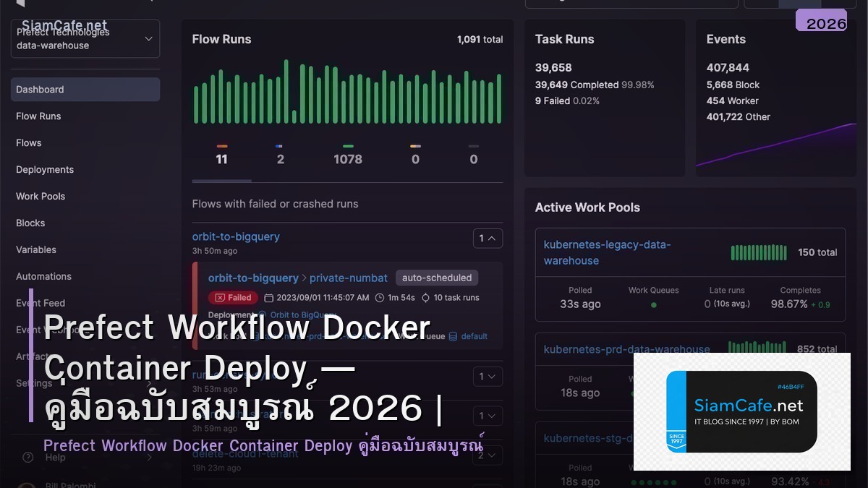
Task: Collapse the orbit-to-bigquery failed run details
Action: click(x=488, y=238)
